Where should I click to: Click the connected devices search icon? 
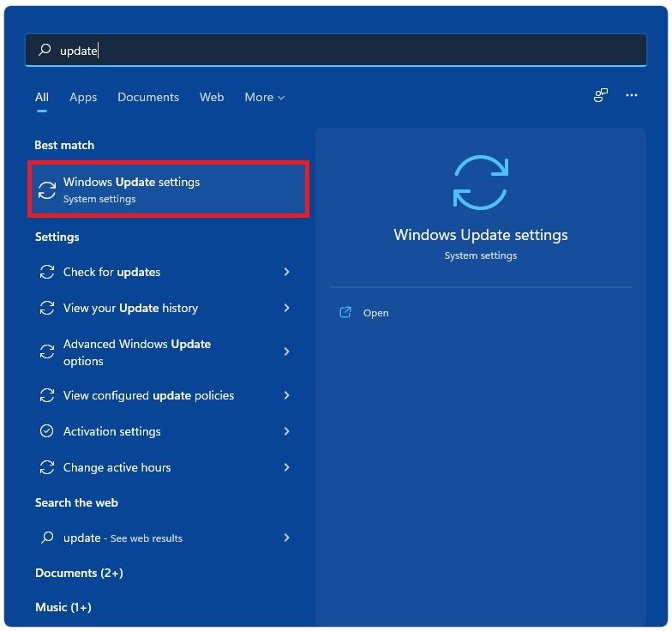[601, 96]
